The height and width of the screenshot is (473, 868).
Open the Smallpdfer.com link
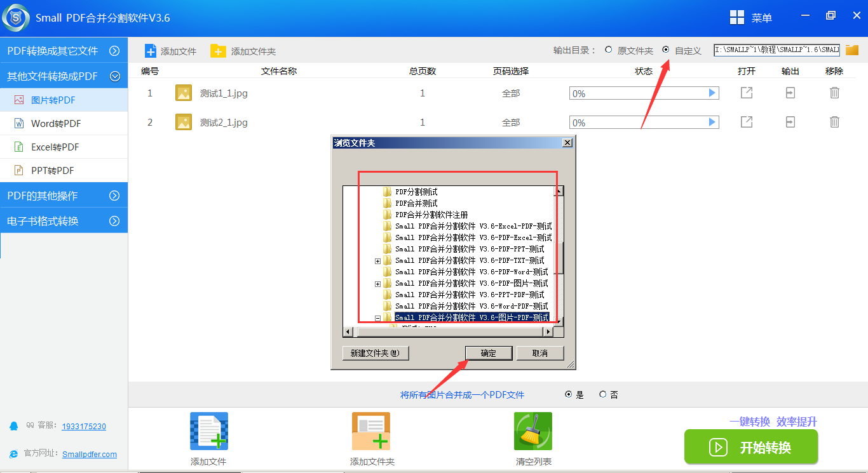(x=90, y=454)
